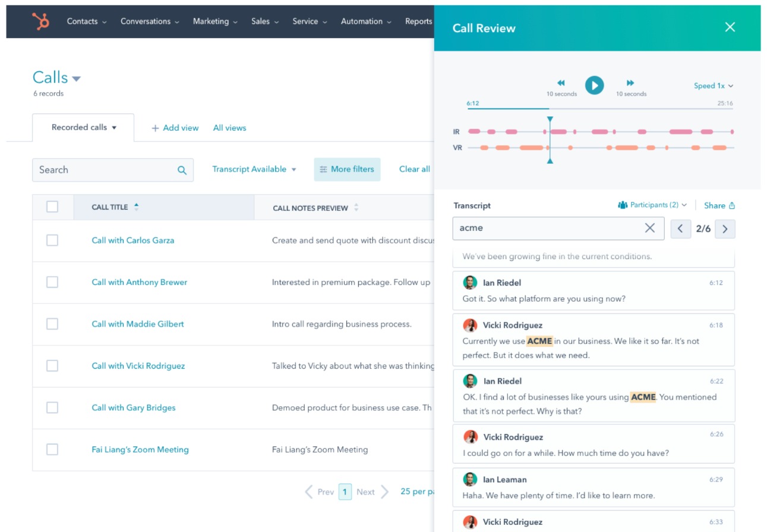Viewport: 767px width, 532px height.
Task: Check the Fai Liang's Zoom Meeting row
Action: point(52,449)
